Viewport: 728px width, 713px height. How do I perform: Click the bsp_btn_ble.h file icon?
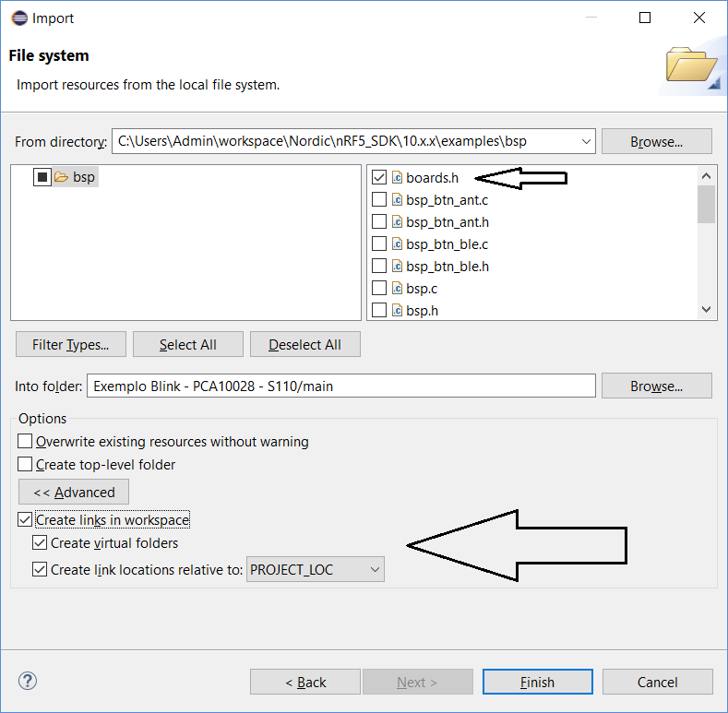coord(397,266)
